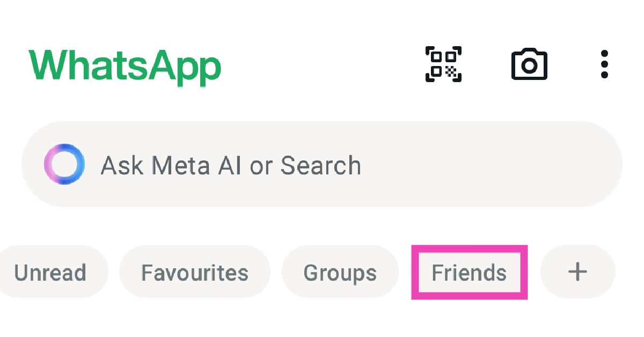
Task: Add a new chat list with plus
Action: pos(577,272)
